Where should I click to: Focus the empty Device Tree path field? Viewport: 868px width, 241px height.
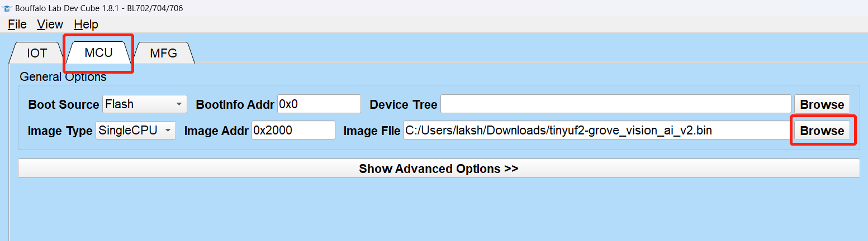(616, 104)
